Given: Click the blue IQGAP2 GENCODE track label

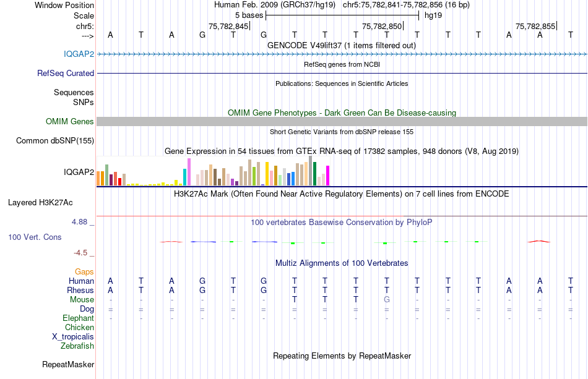Looking at the screenshot, I should coord(79,54).
